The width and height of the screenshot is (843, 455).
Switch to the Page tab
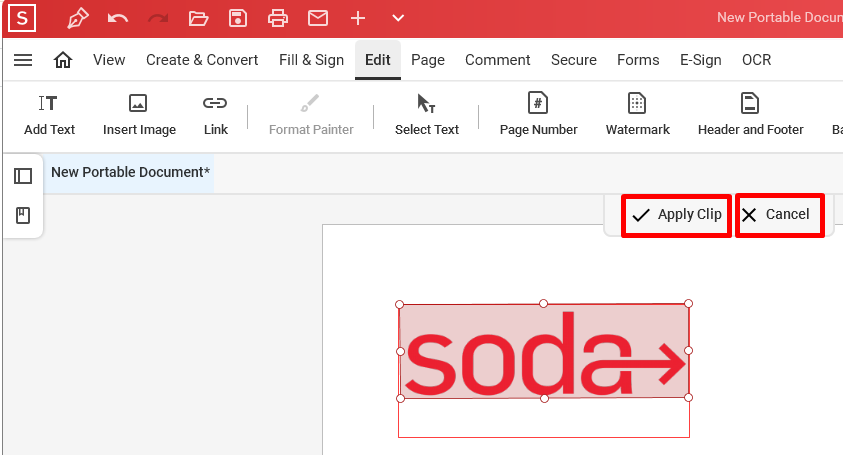click(x=428, y=60)
